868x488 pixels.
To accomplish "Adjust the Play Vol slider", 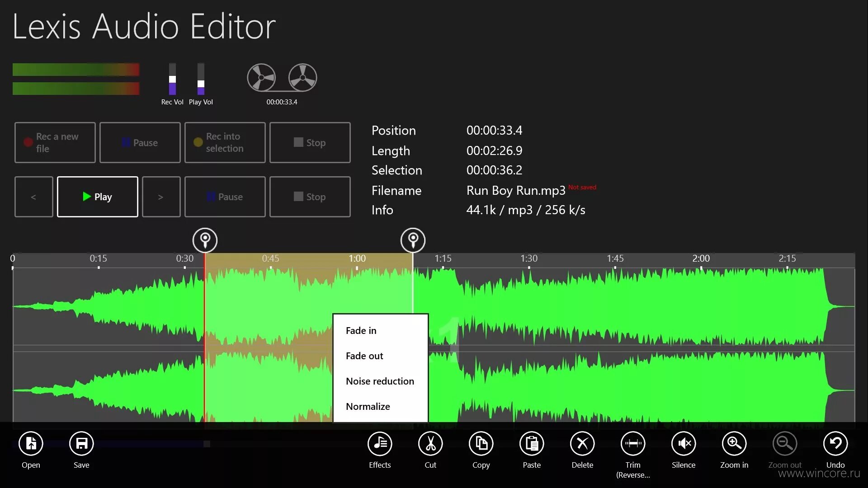I will tap(201, 84).
